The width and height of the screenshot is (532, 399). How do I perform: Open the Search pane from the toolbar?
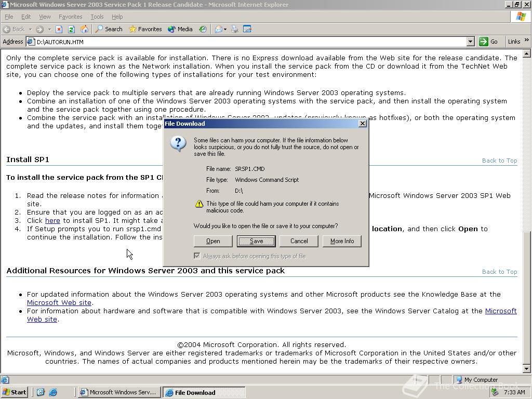coord(109,29)
